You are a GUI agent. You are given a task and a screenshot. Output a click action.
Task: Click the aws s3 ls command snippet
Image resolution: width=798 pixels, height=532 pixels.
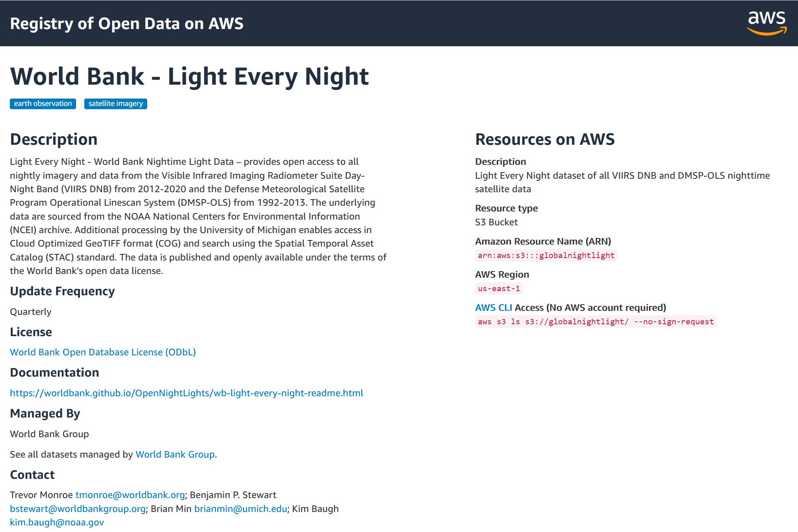pyautogui.click(x=595, y=322)
